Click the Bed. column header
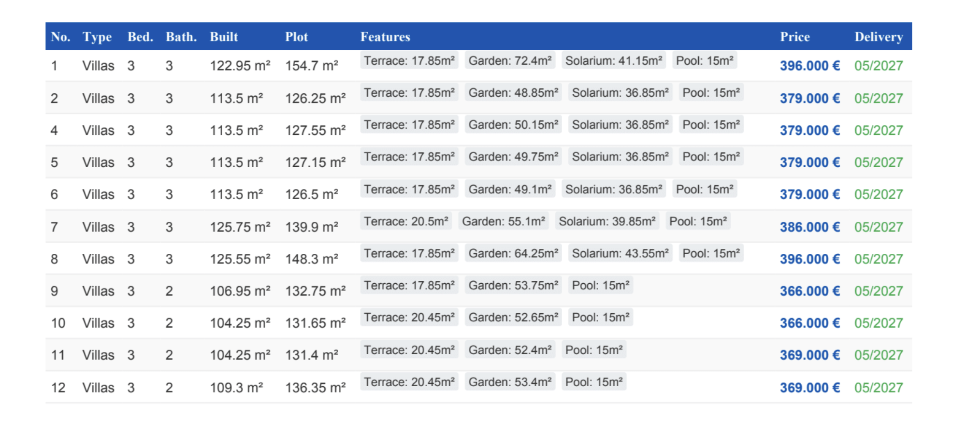This screenshot has height=435, width=980. 140,37
